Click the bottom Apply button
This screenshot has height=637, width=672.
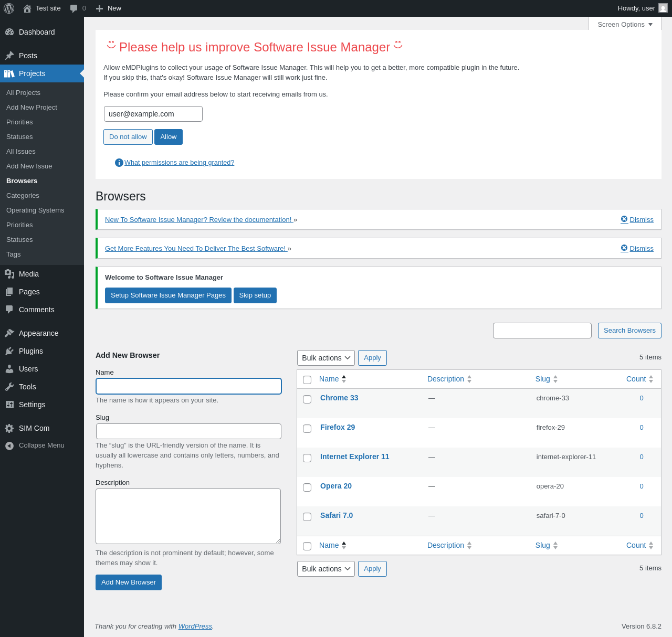tap(372, 569)
